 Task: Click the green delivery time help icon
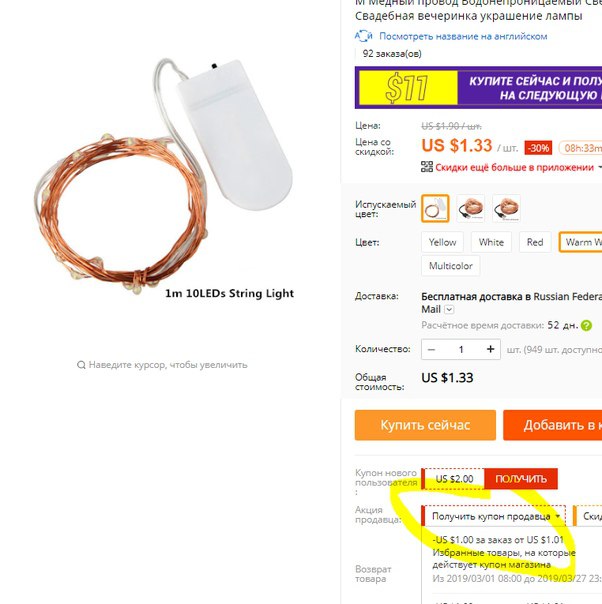(586, 325)
